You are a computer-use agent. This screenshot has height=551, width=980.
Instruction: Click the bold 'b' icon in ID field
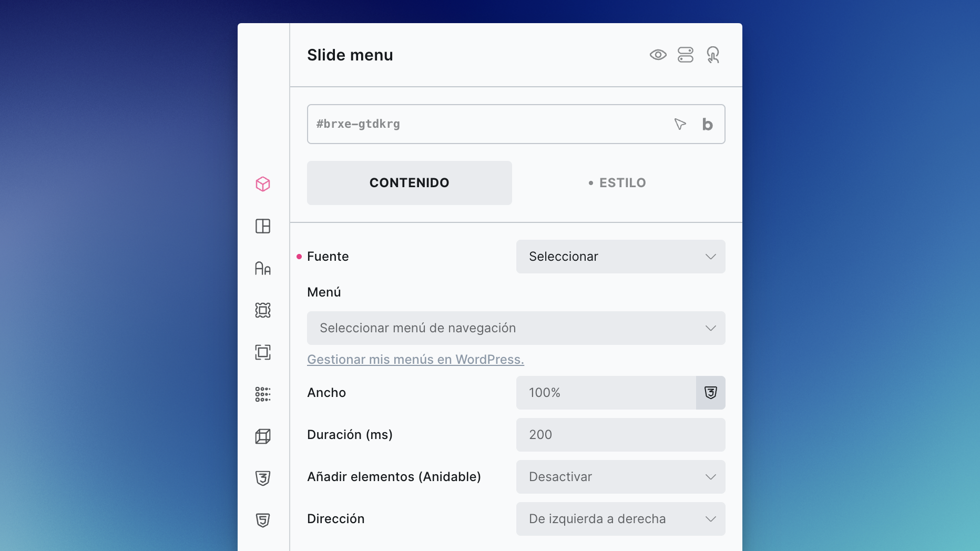[x=708, y=125]
